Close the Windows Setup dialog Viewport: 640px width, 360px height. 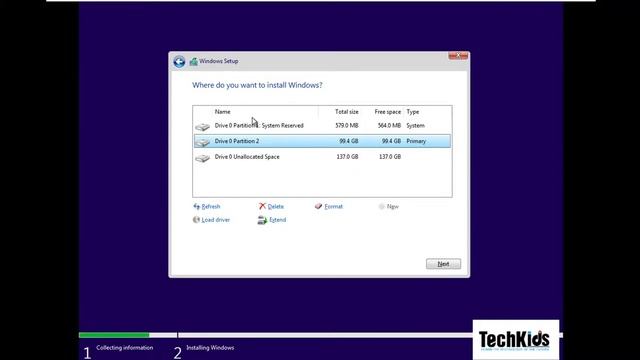point(458,56)
